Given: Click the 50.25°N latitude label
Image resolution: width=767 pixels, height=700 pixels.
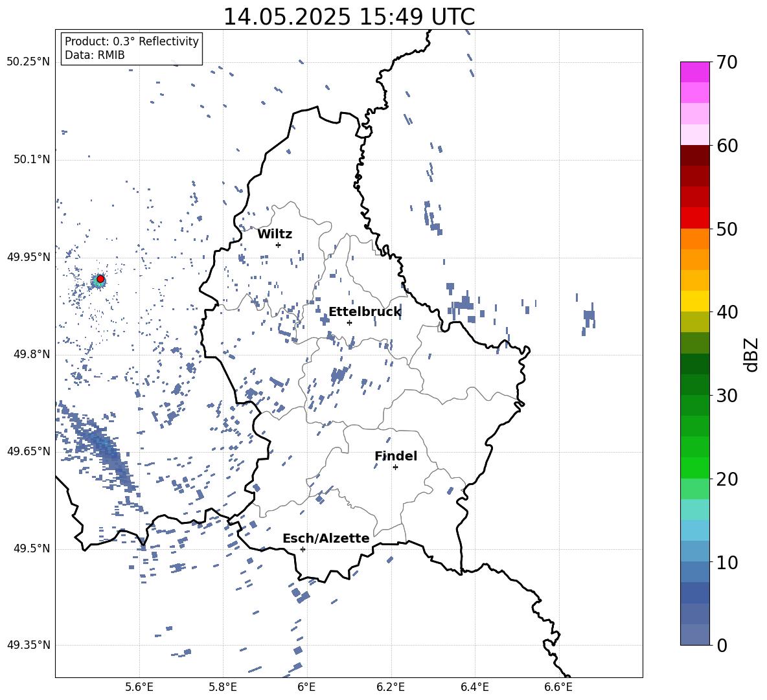Looking at the screenshot, I should (x=29, y=62).
